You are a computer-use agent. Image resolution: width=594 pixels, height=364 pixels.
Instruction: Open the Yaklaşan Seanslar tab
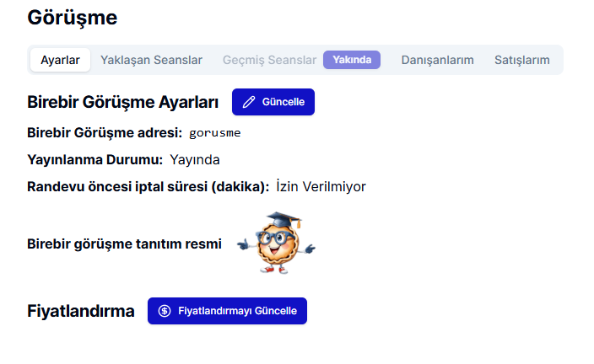(151, 60)
